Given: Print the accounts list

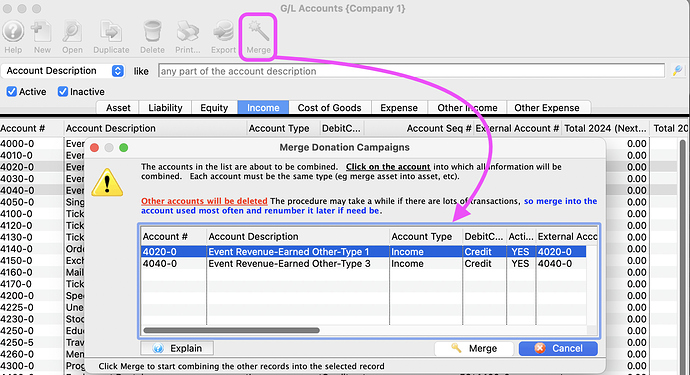Looking at the screenshot, I should point(188,37).
